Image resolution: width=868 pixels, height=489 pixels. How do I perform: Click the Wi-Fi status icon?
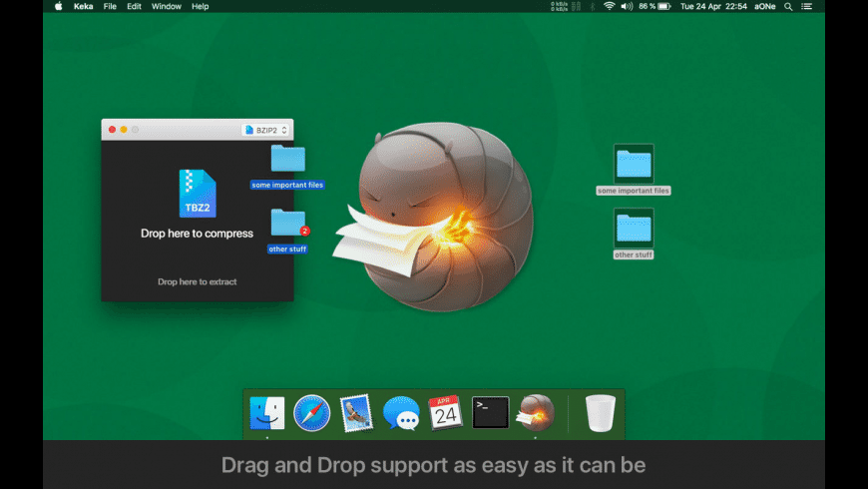[x=609, y=6]
